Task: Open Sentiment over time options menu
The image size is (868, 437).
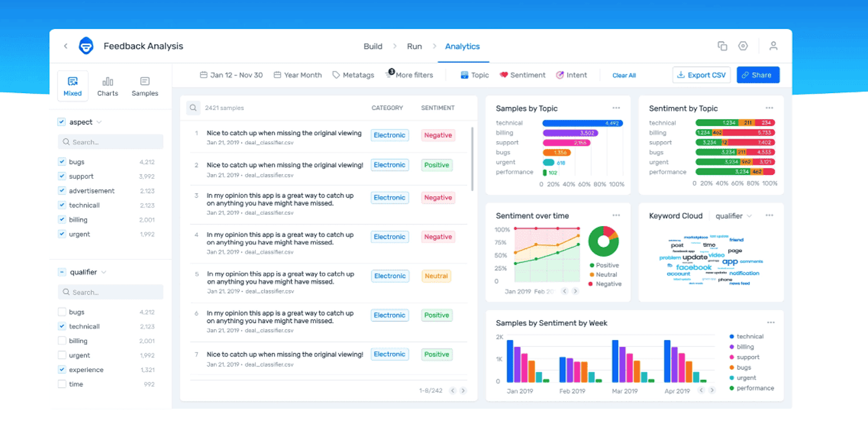Action: coord(616,215)
